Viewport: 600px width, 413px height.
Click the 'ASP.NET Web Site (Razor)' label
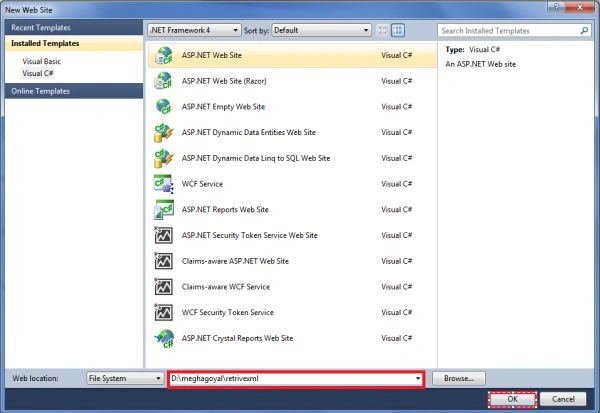click(x=224, y=81)
